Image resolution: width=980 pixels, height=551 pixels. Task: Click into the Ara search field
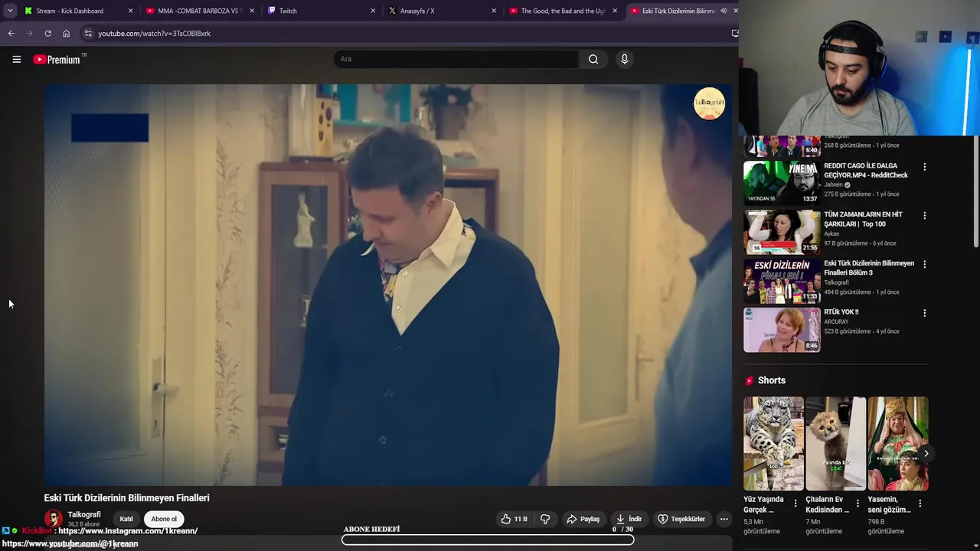[456, 59]
